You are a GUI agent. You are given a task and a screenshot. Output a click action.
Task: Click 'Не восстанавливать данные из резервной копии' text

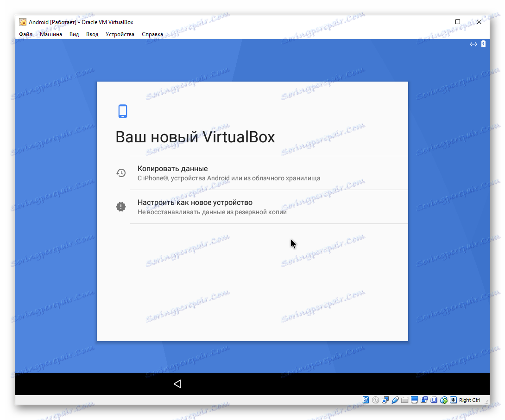(x=212, y=212)
